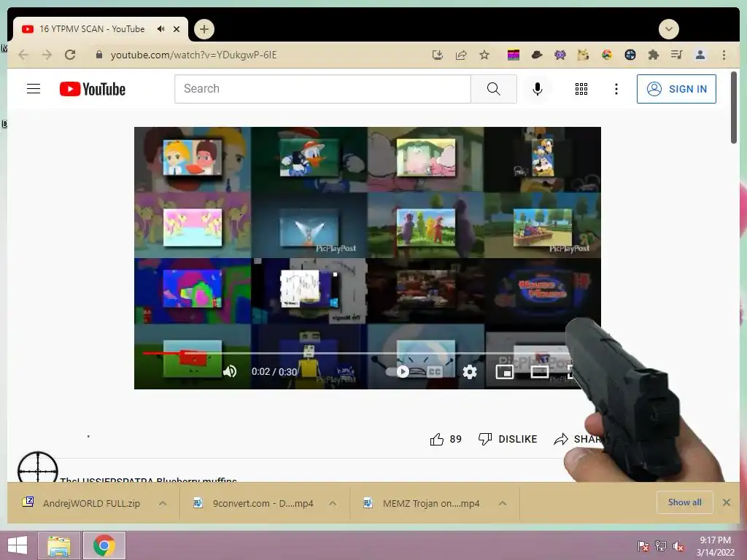
Task: Open File Explorer from the taskbar
Action: point(58,545)
